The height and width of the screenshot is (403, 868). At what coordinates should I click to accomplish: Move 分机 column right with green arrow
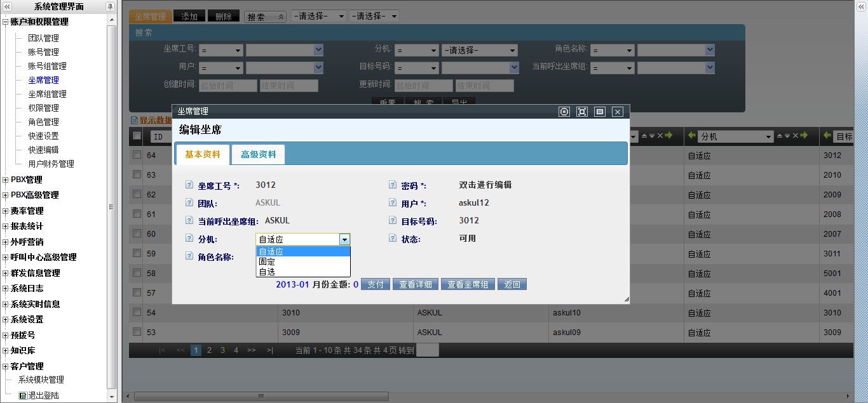click(x=804, y=136)
